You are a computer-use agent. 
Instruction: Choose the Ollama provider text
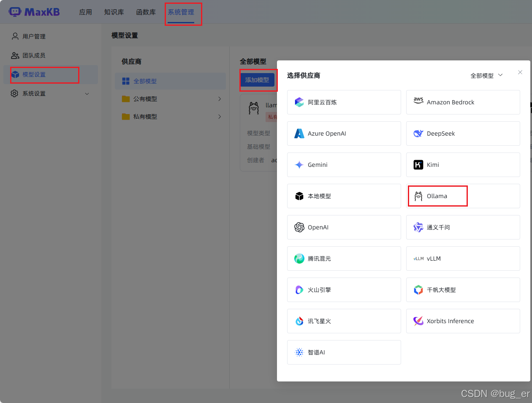pos(437,196)
